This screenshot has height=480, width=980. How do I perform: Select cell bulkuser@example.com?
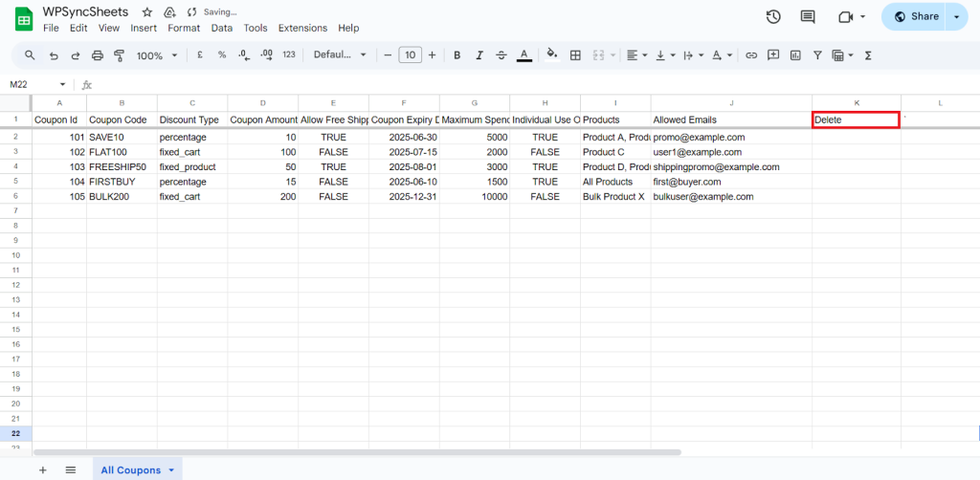click(731, 197)
